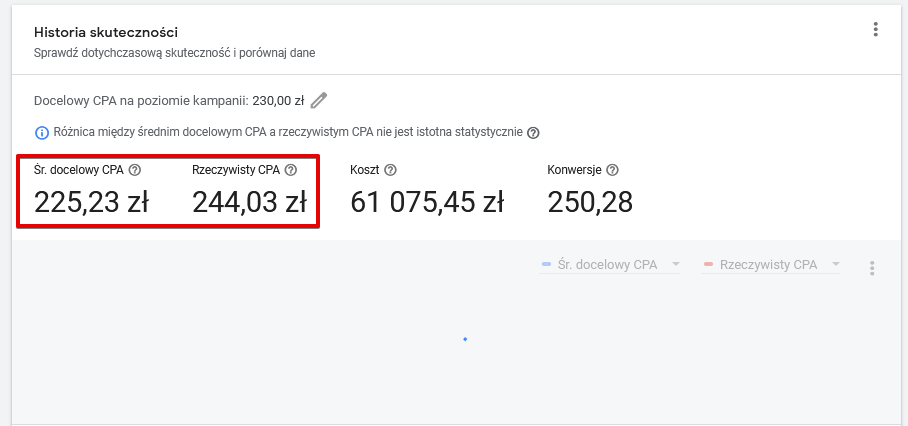Show help for Rzeczywisty CPA metric
Viewport: 908px width, 426px height.
[x=291, y=170]
